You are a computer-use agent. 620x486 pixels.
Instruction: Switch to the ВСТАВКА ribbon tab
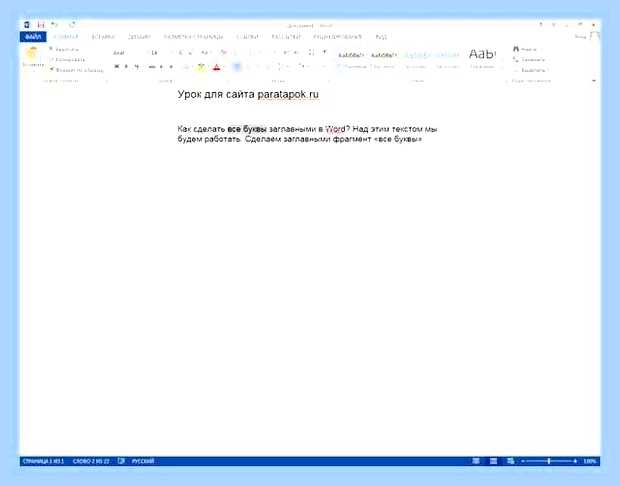click(x=103, y=37)
